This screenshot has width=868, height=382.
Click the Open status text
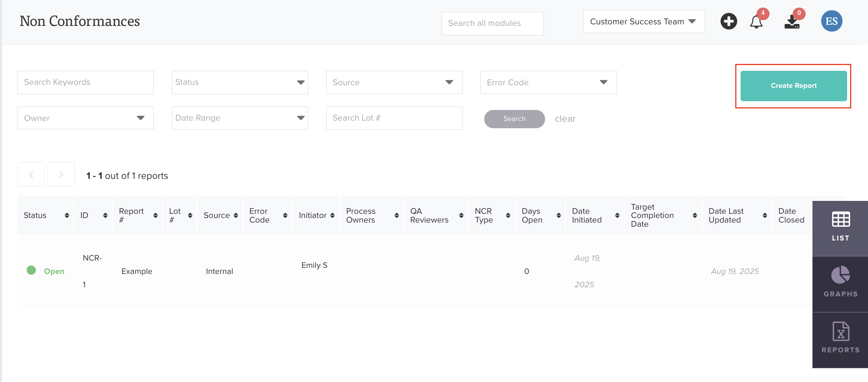(54, 271)
